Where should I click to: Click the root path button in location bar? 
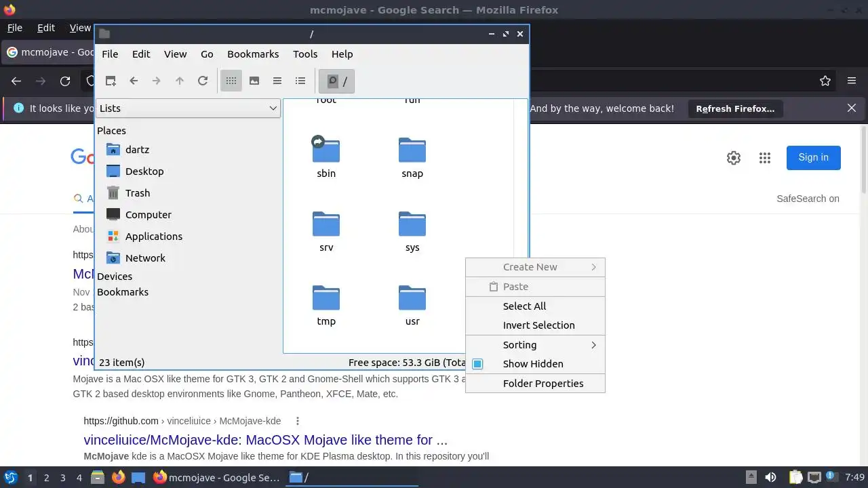[337, 81]
